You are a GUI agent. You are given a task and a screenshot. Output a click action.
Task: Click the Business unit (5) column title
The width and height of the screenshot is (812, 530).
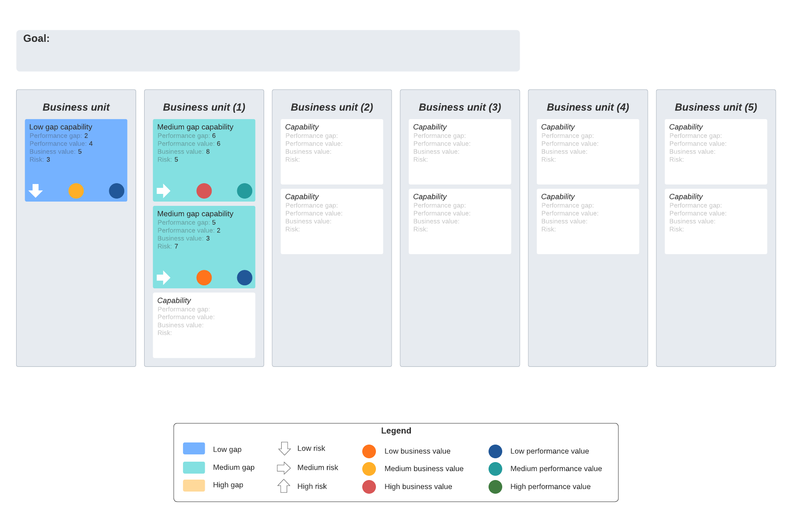[716, 107]
